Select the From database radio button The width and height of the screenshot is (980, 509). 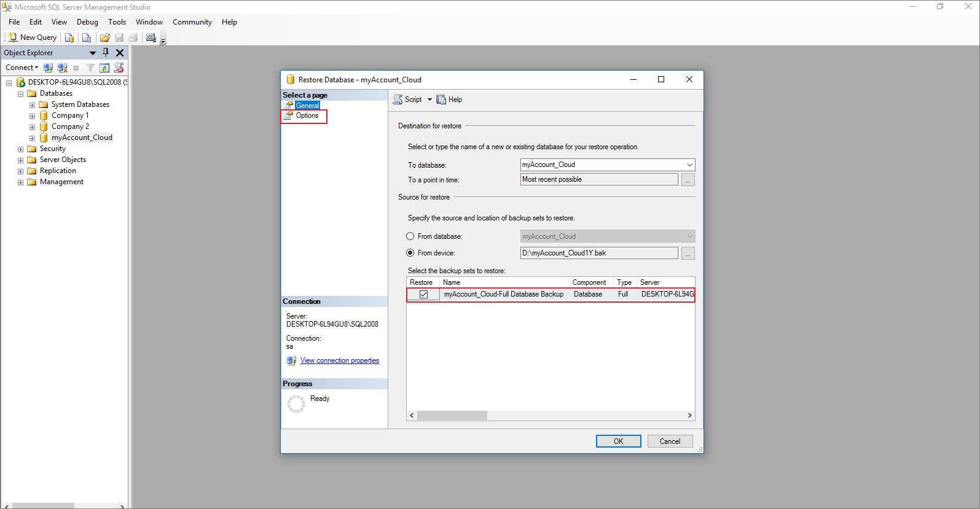click(410, 236)
